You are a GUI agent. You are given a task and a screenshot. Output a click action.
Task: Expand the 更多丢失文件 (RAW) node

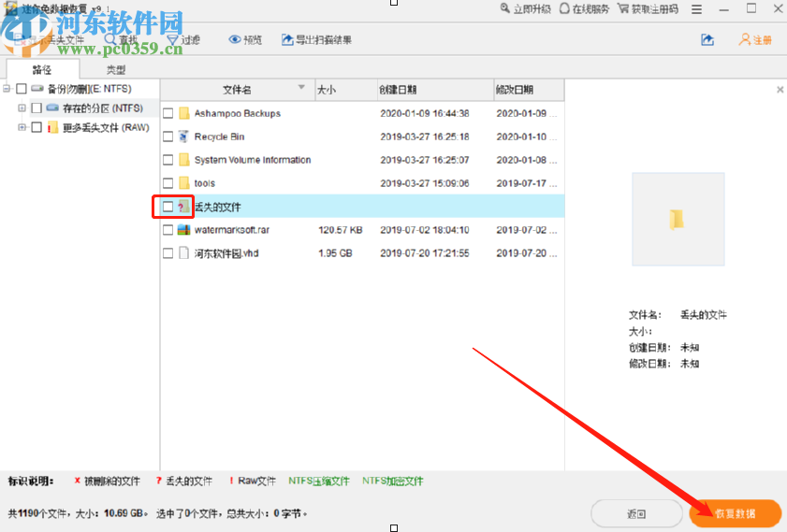[x=22, y=127]
